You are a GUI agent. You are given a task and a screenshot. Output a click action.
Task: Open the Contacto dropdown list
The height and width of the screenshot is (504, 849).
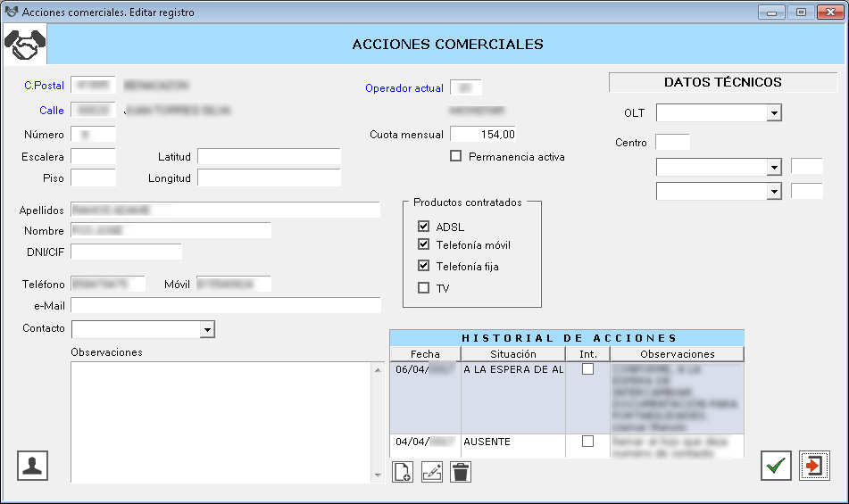click(x=207, y=330)
